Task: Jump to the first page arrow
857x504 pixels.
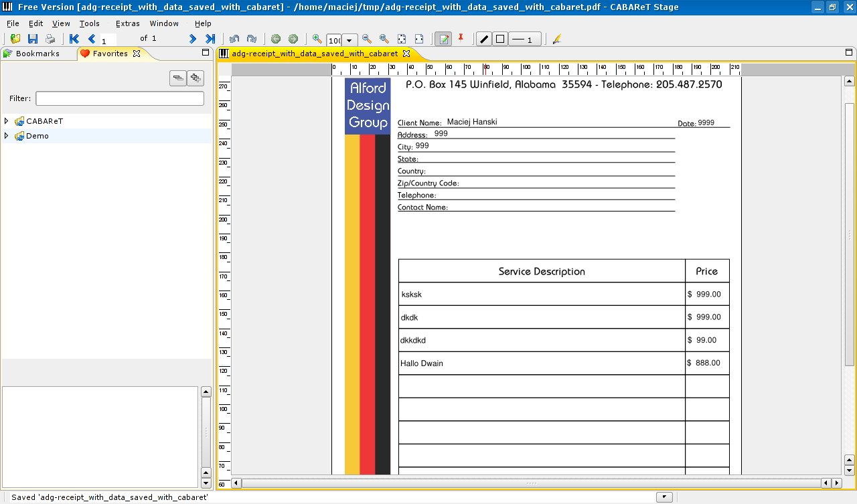Action: coord(74,39)
